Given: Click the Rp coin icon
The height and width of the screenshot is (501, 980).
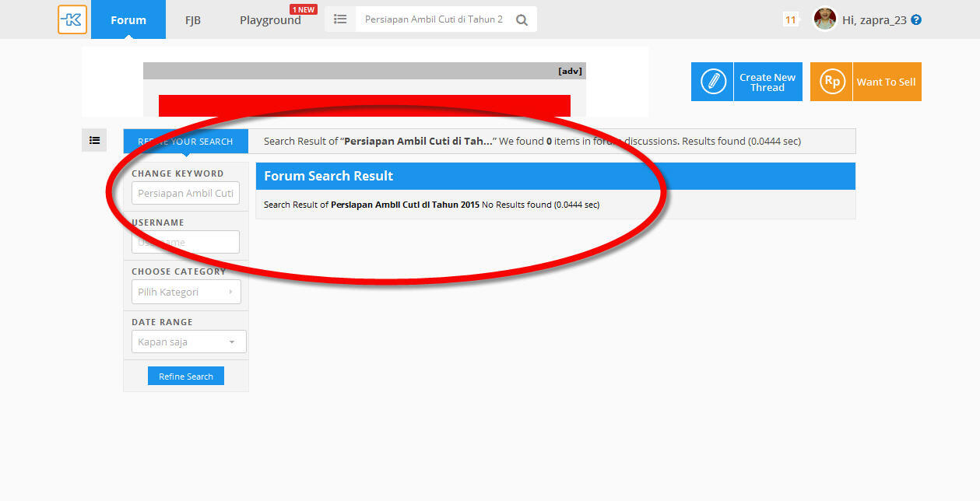Looking at the screenshot, I should tap(832, 82).
